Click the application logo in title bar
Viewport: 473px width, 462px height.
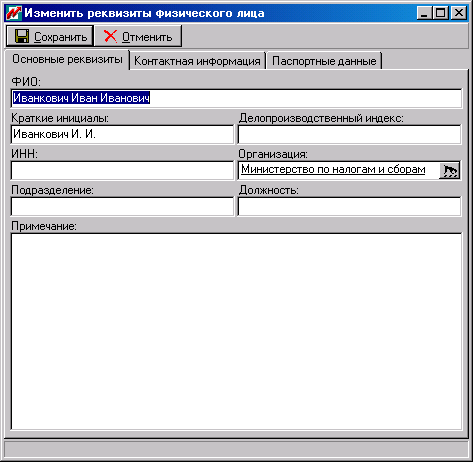[13, 13]
